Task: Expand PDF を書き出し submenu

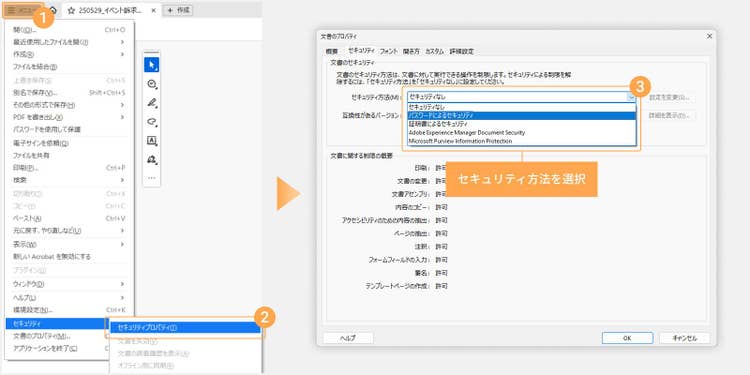Action: coord(70,117)
